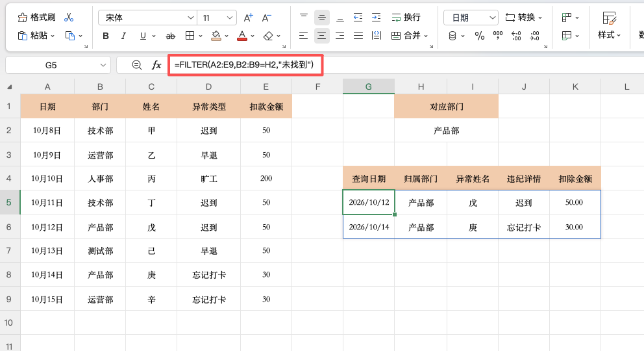Image resolution: width=644 pixels, height=351 pixels.
Task: Open the number format group dialog launcher
Action: point(545,46)
